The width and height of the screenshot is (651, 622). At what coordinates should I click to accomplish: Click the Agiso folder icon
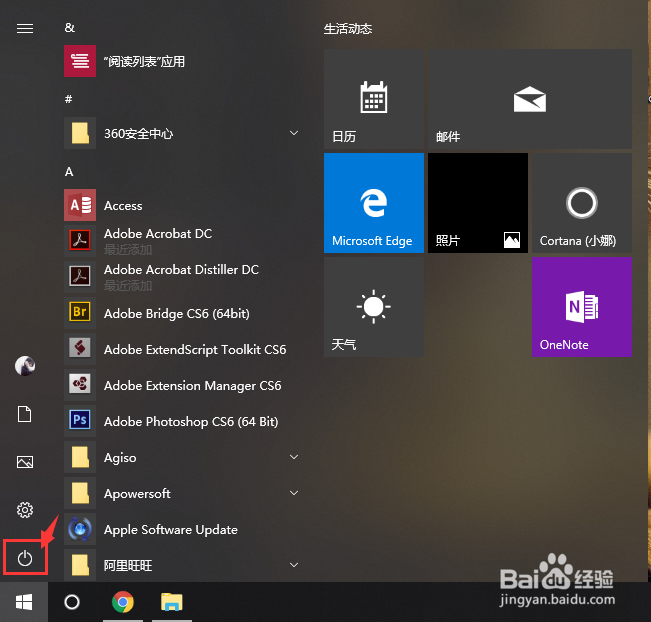point(80,457)
